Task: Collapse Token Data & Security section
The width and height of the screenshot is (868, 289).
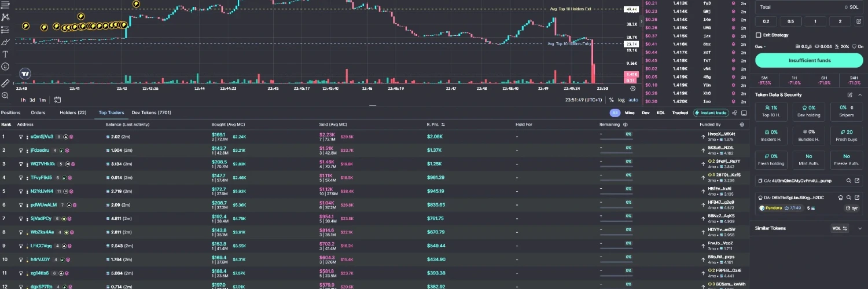Action: [x=859, y=94]
